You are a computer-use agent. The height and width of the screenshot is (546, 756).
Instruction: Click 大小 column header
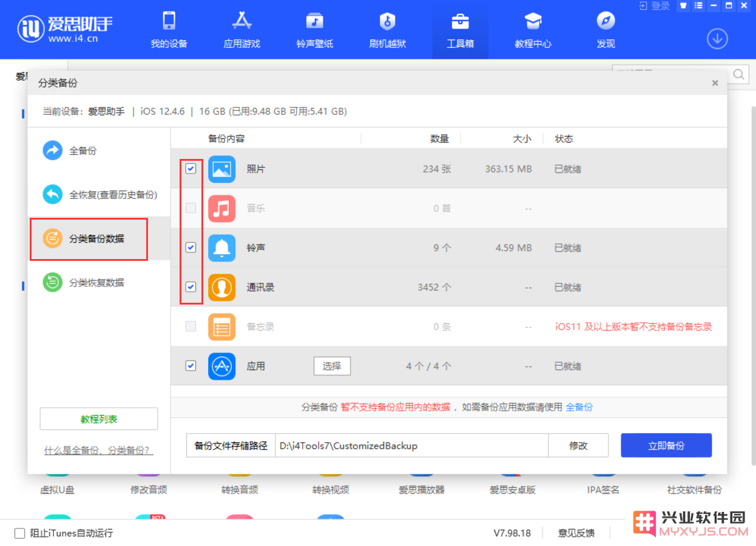pos(522,138)
